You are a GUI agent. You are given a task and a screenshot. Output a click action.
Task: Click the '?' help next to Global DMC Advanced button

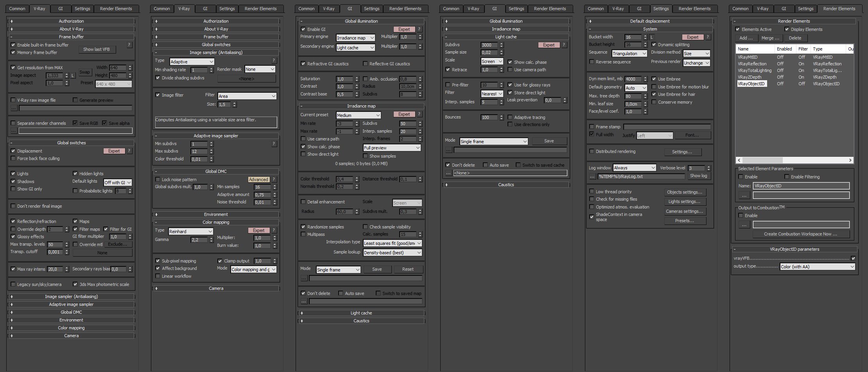[x=274, y=180]
